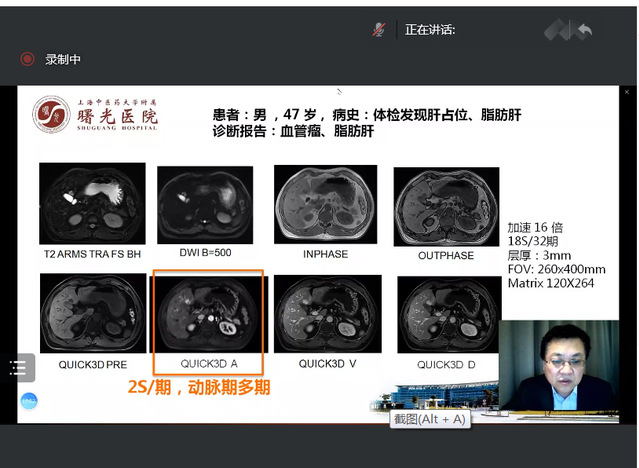Select the T2 ARMS TRA FS BH image
Image resolution: width=639 pixels, height=468 pixels.
(x=92, y=201)
